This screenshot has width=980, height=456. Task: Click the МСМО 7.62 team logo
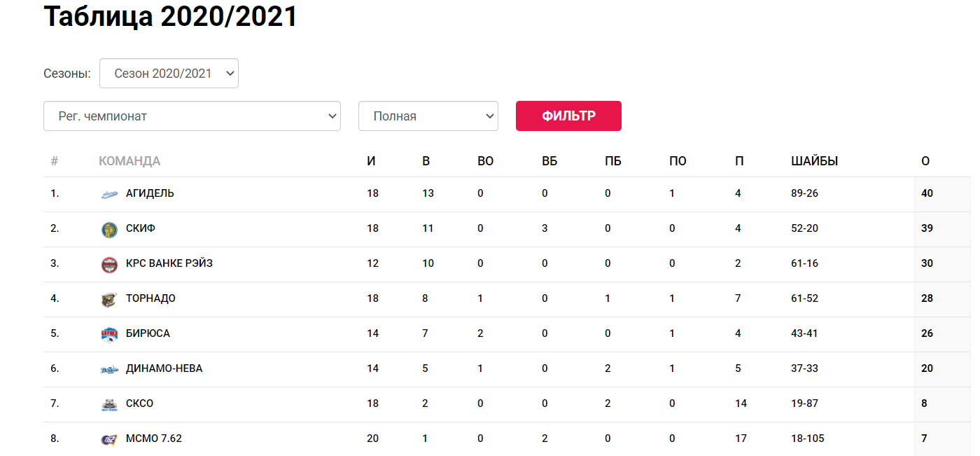[x=109, y=439]
